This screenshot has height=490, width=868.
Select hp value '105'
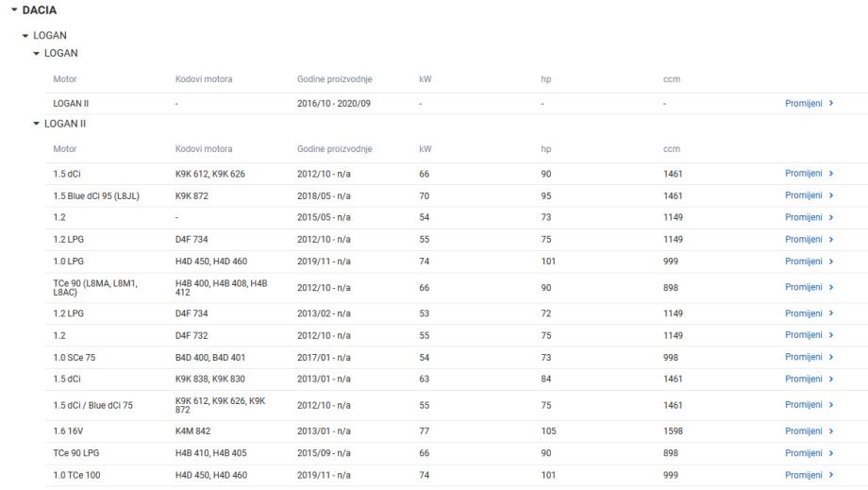click(548, 431)
